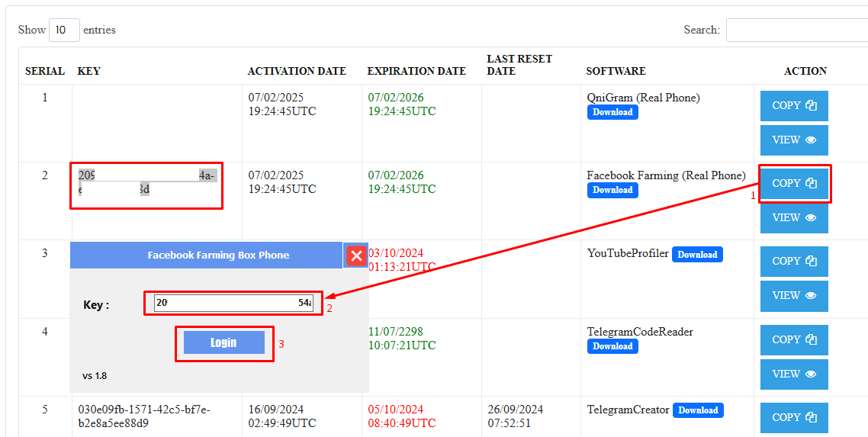The height and width of the screenshot is (437, 868).
Task: Close the Facebook Farming Box Phone dialog
Action: [x=356, y=255]
